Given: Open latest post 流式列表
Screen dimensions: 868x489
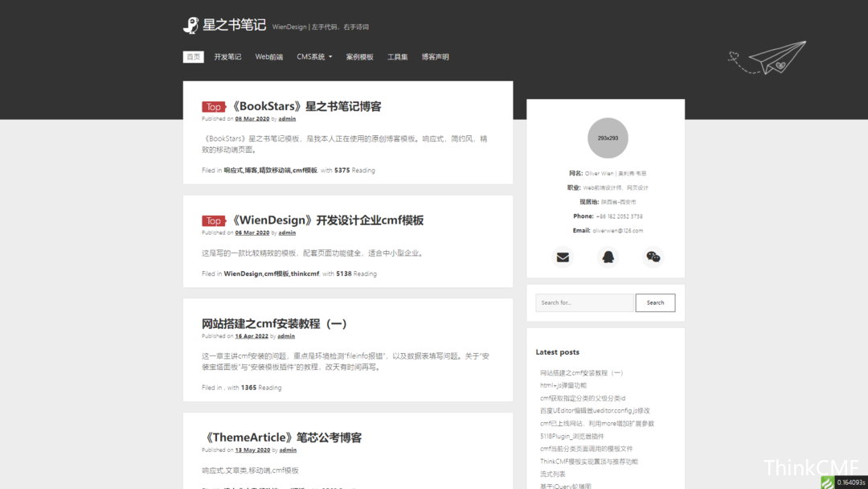Looking at the screenshot, I should pyautogui.click(x=552, y=475).
